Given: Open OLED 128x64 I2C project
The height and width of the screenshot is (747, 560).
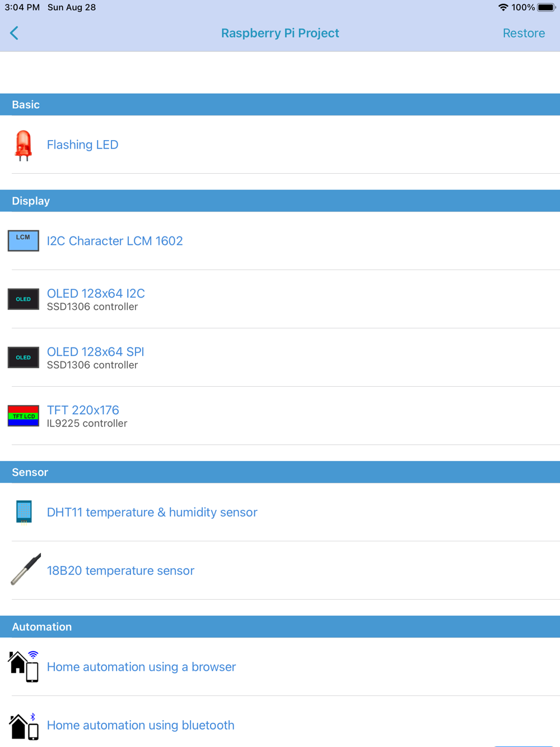Looking at the screenshot, I should point(280,299).
